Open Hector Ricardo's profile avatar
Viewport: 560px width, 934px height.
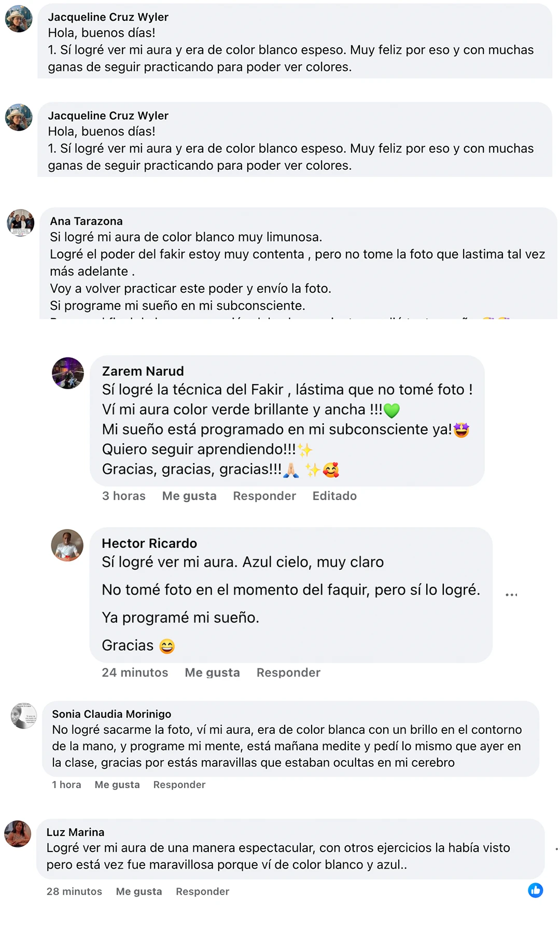[67, 545]
